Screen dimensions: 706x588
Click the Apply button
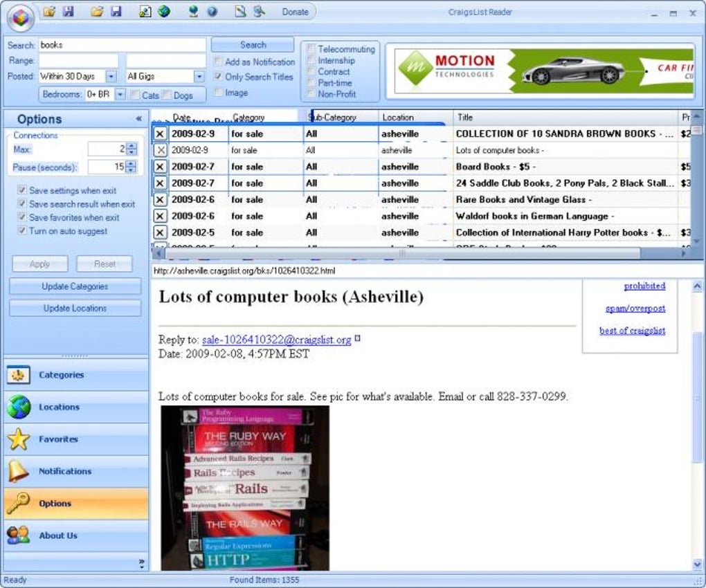[x=40, y=264]
